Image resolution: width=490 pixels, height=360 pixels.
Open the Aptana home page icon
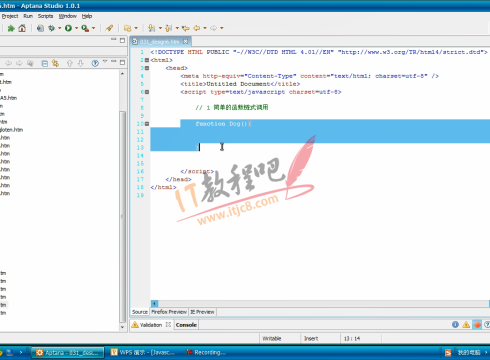tap(22, 28)
